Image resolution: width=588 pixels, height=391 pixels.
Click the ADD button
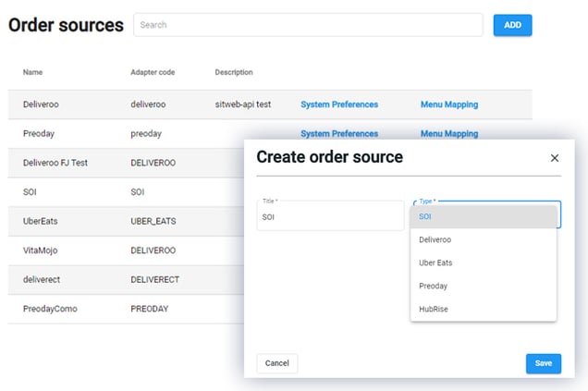(x=512, y=25)
